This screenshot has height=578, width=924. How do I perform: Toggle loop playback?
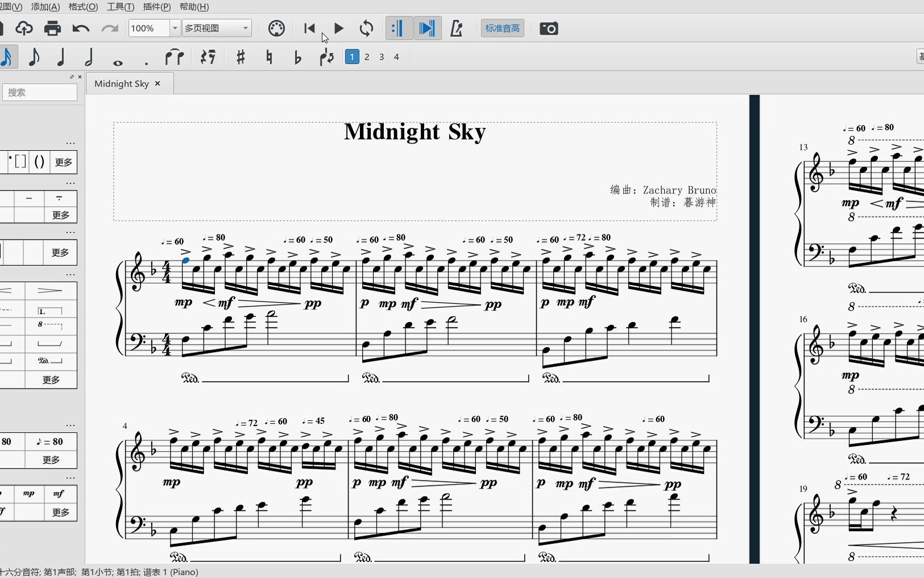tap(367, 28)
